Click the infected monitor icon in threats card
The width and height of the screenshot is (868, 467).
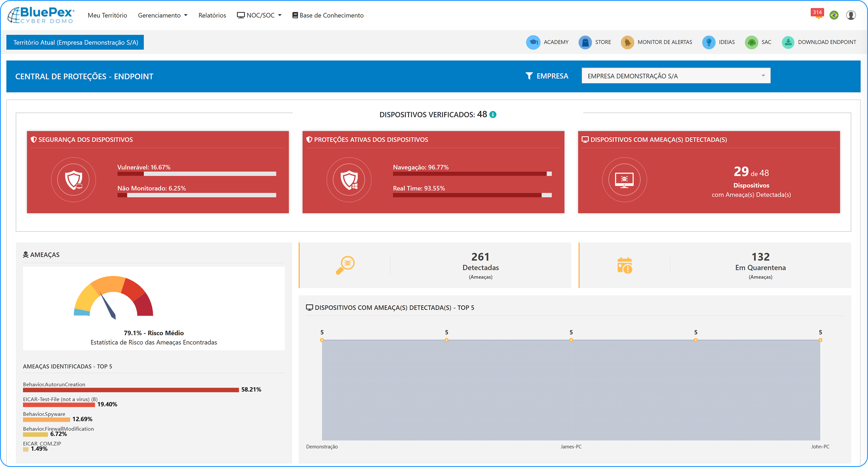point(624,180)
